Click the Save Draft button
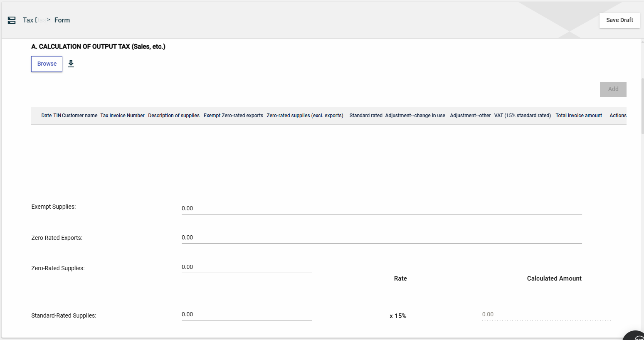Viewport: 644px width, 340px height. (x=619, y=20)
